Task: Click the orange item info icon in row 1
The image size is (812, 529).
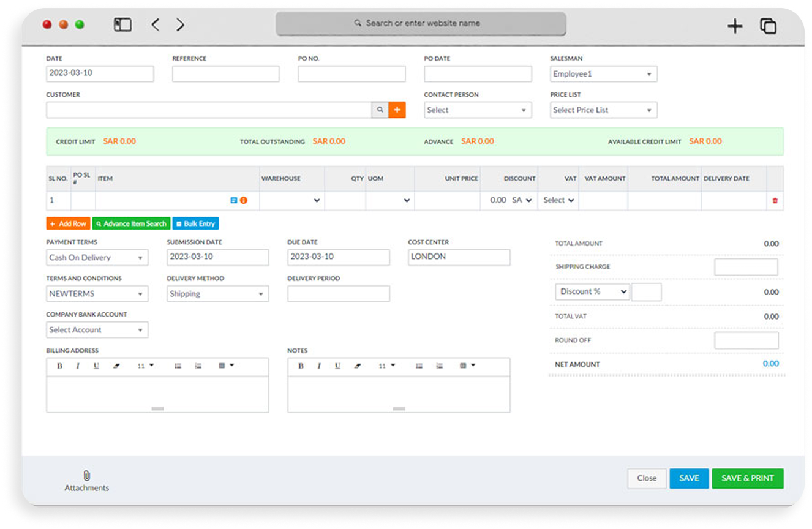Action: (244, 200)
